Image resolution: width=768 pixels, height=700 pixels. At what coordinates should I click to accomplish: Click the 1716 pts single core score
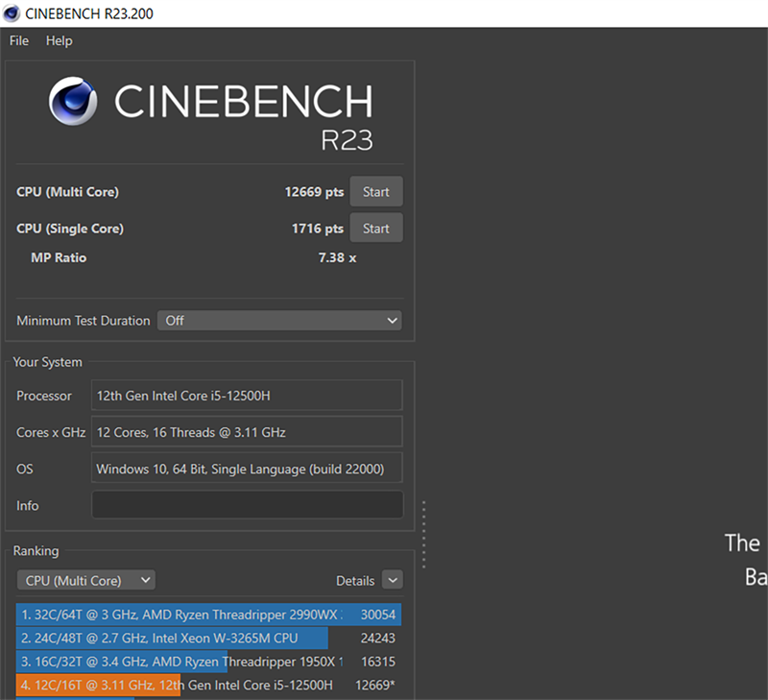[318, 229]
